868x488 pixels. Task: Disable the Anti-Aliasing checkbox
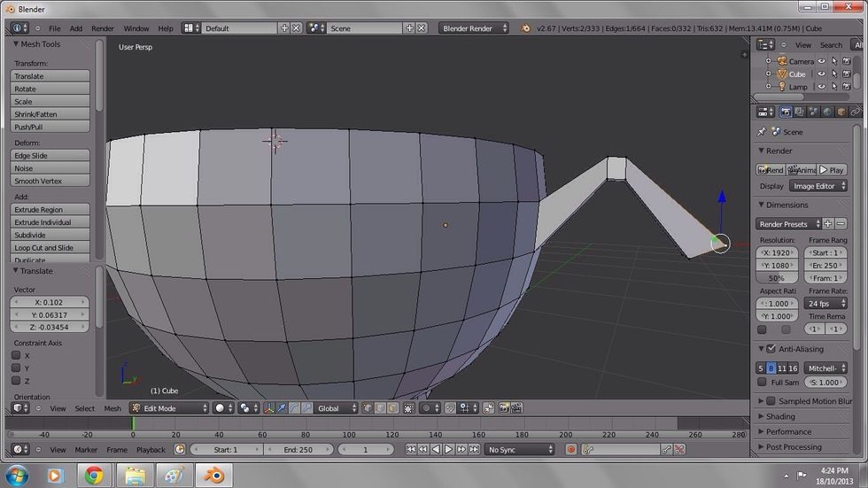(771, 349)
